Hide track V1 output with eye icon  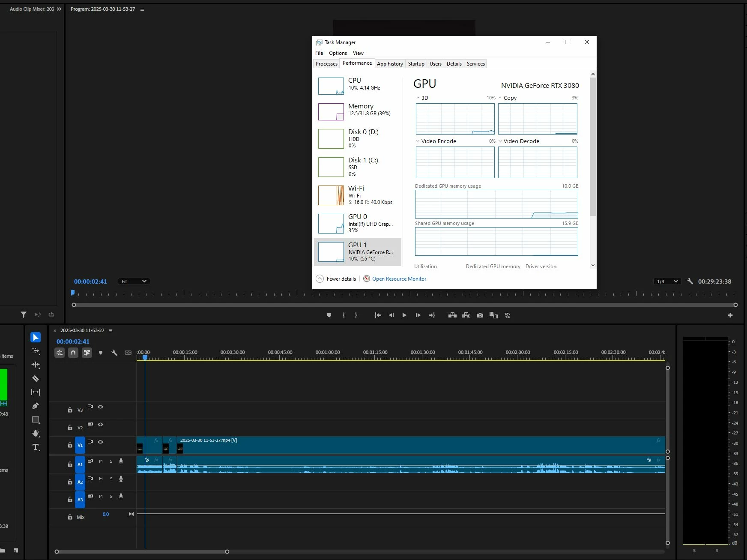click(101, 442)
